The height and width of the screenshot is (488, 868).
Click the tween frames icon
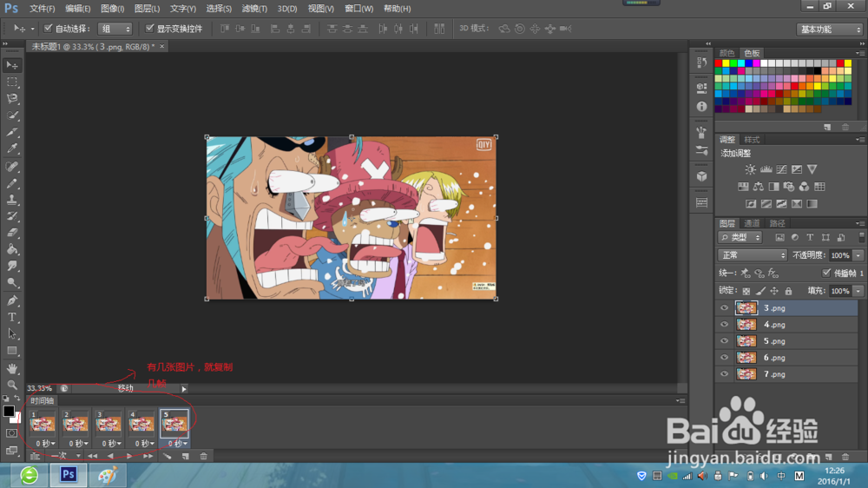pos(168,456)
